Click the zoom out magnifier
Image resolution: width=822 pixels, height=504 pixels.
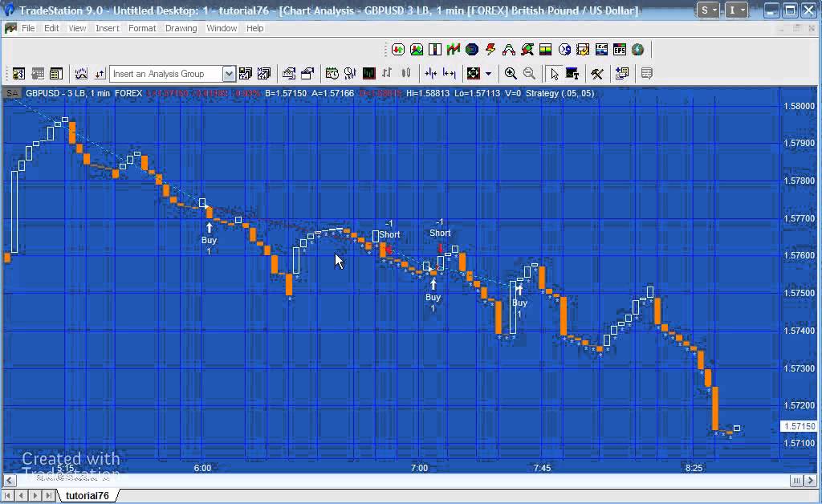point(529,73)
